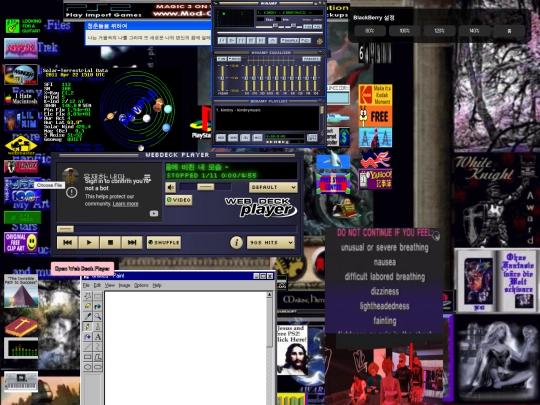
Task: Open the Paint Options menu
Action: [141, 285]
